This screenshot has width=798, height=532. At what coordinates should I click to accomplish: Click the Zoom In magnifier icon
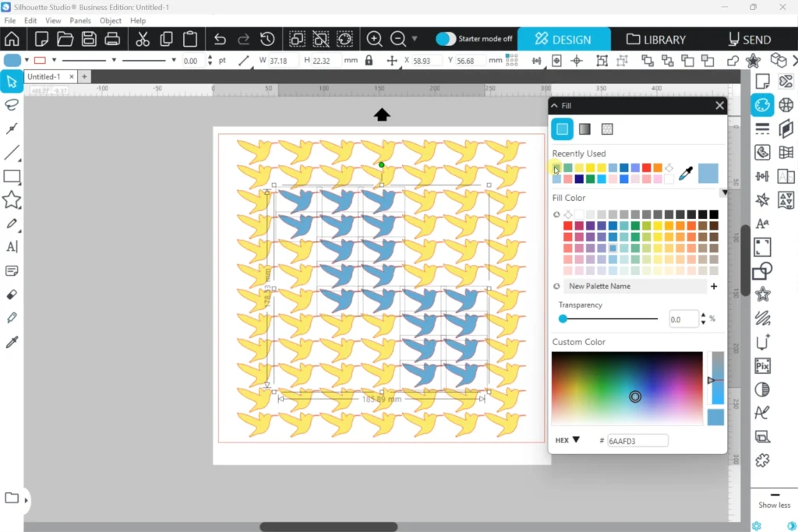[374, 39]
